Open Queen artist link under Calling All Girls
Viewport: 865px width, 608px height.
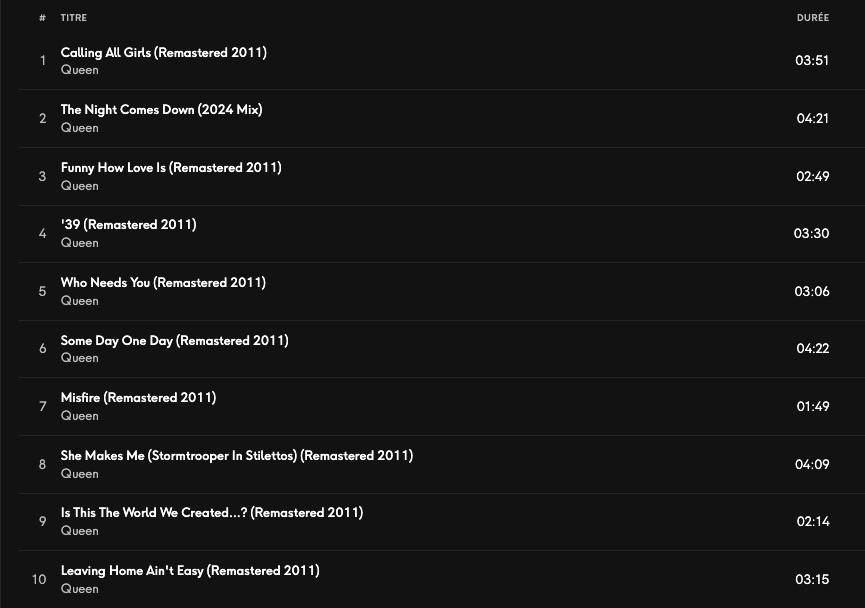pyautogui.click(x=79, y=70)
